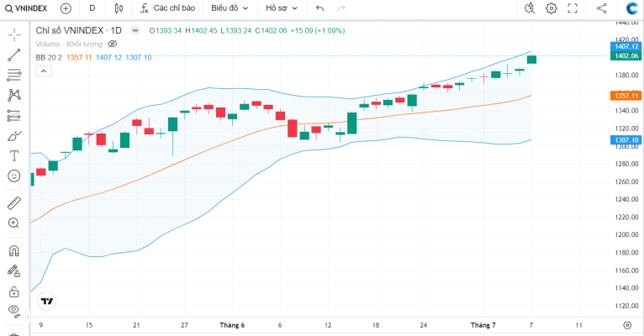Select the brush drawing tool
This screenshot has width=644, height=336.
(14, 136)
